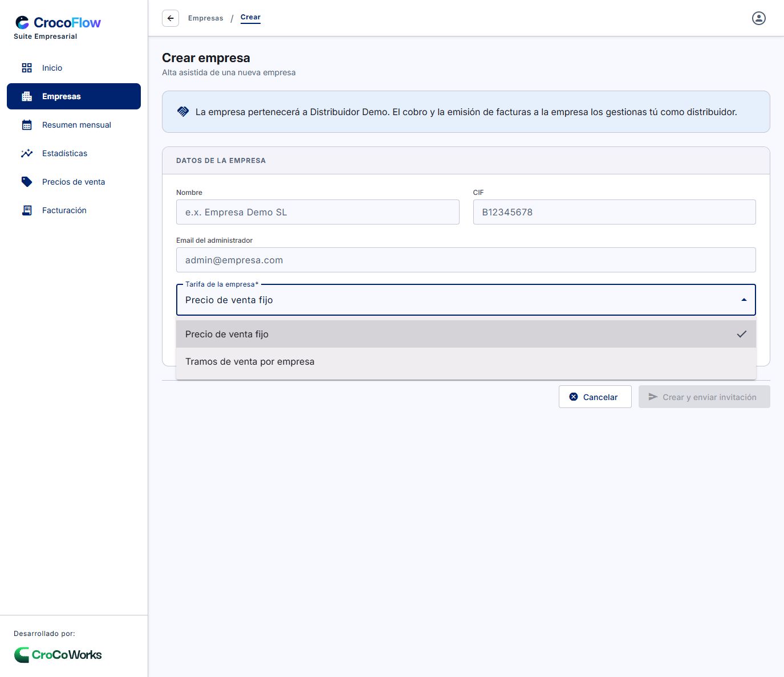Click the Distribuidor Demo info message

pyautogui.click(x=466, y=112)
